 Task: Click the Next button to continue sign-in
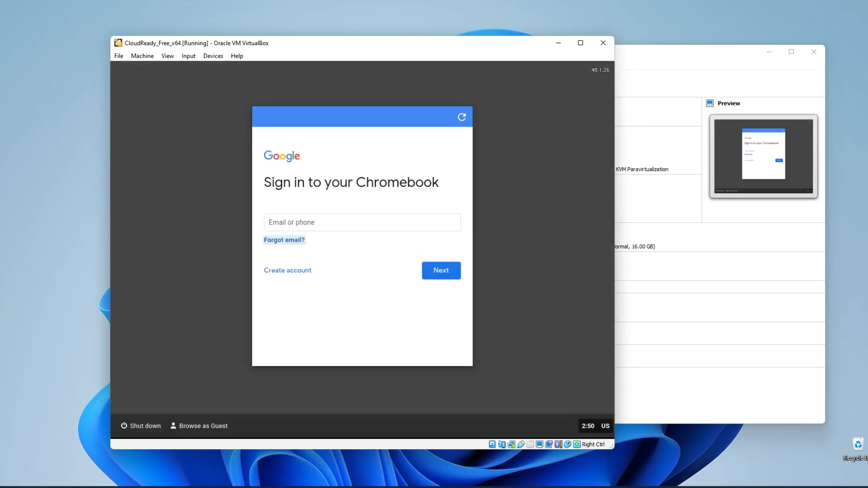click(441, 270)
